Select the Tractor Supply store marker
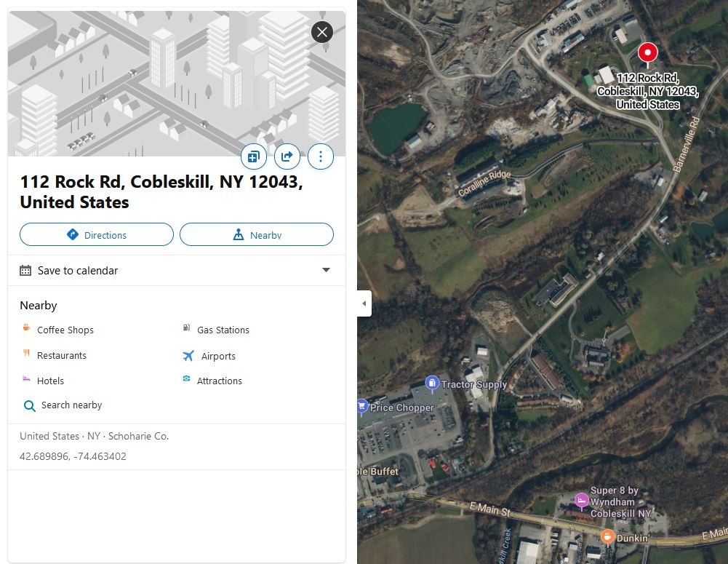Viewport: 728px width, 564px height. click(432, 383)
